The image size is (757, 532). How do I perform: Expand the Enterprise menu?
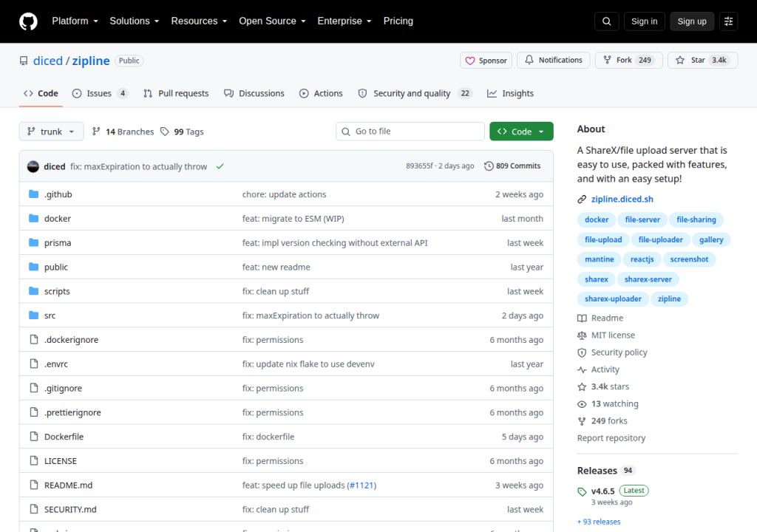pyautogui.click(x=344, y=21)
